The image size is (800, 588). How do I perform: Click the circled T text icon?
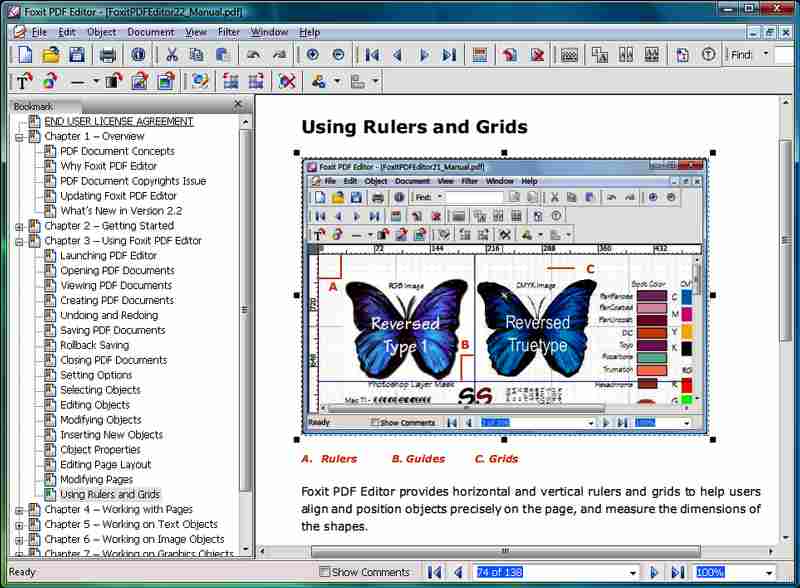point(708,55)
